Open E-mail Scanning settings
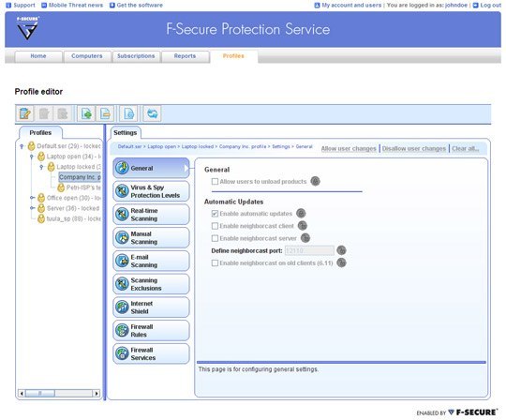The width and height of the screenshot is (506, 420). tap(151, 261)
